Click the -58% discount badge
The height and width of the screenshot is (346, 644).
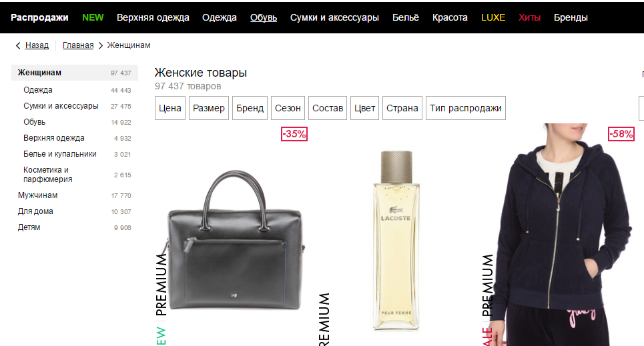(621, 134)
